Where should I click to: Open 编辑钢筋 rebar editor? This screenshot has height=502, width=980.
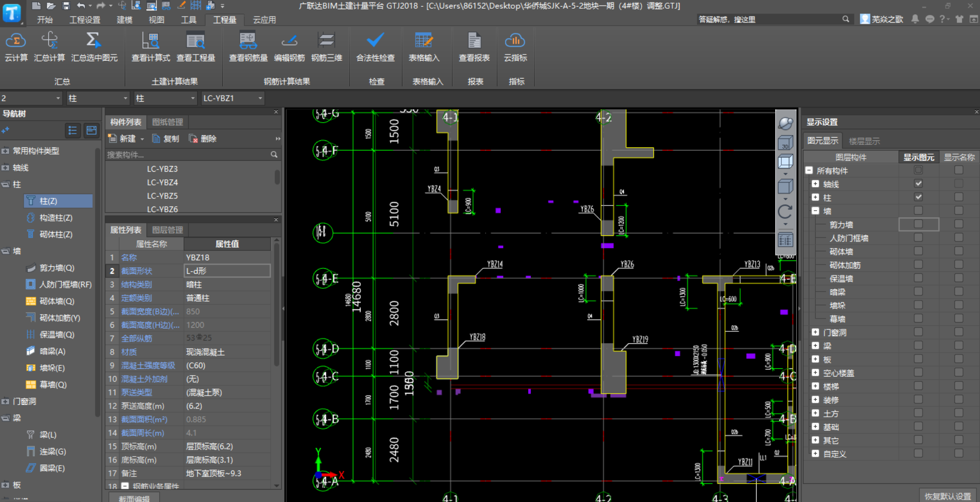tap(289, 47)
